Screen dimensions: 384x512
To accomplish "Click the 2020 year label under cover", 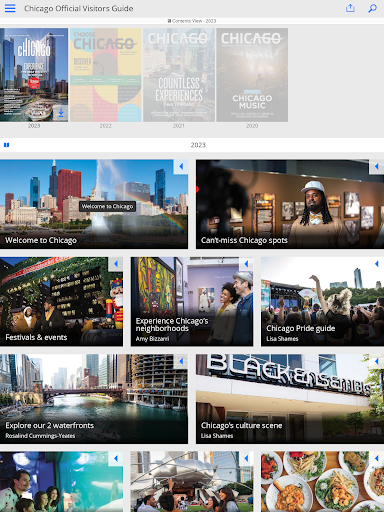I will [x=252, y=126].
